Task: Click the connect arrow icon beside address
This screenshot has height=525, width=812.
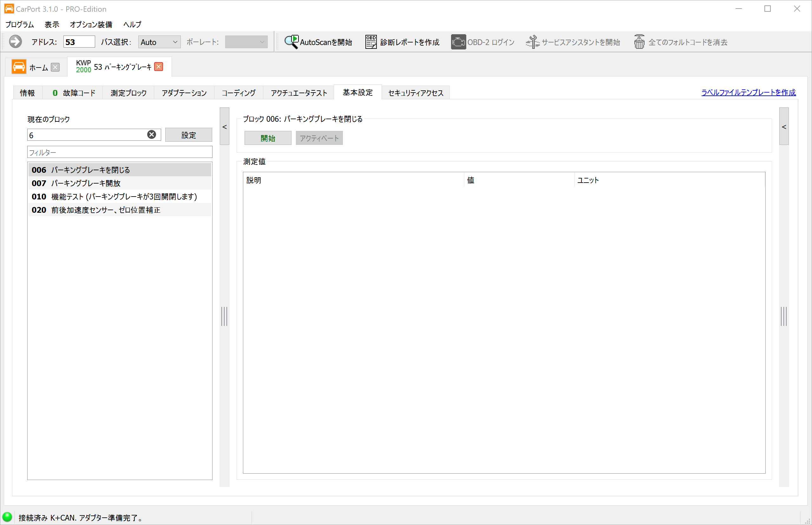Action: pos(15,42)
